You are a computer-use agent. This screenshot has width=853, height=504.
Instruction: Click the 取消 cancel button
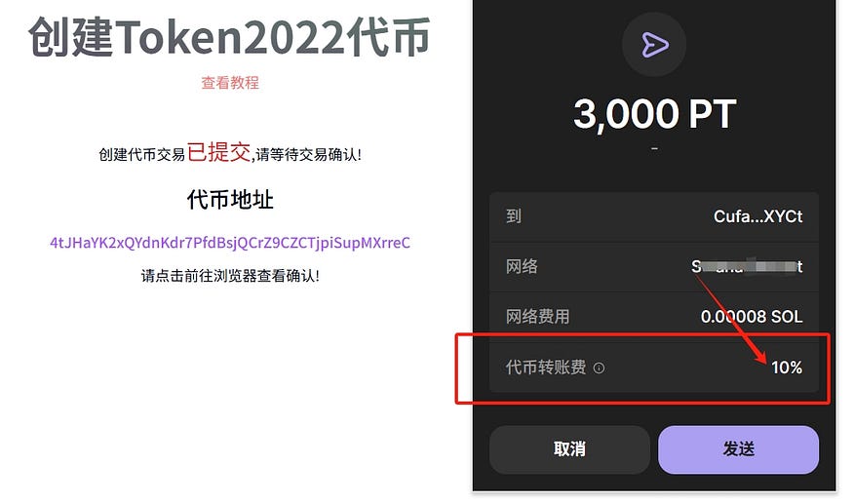[x=569, y=449]
